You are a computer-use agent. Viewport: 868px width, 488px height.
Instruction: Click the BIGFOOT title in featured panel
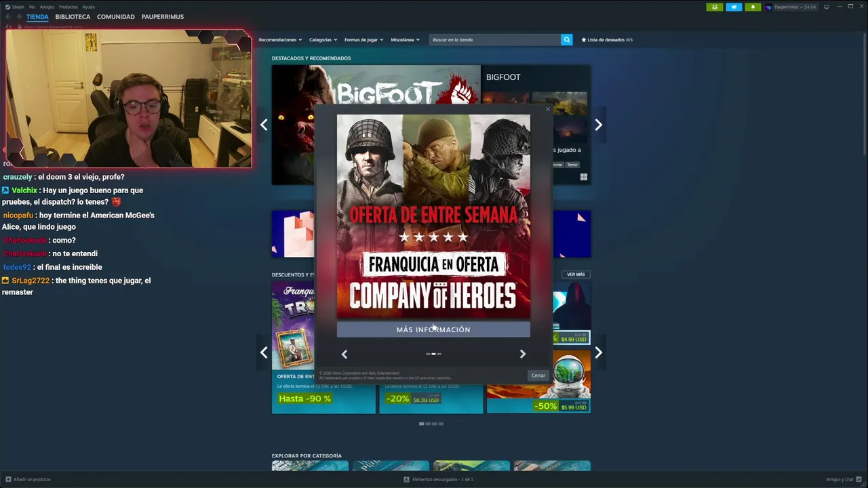pyautogui.click(x=503, y=77)
